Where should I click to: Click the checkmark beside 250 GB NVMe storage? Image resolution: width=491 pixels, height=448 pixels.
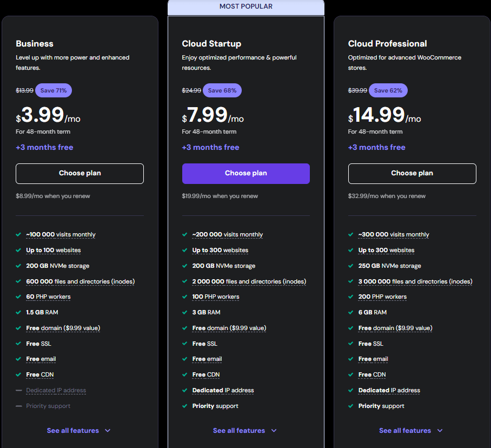point(351,266)
